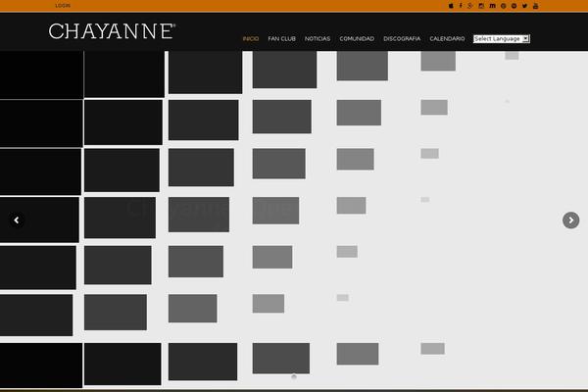
Task: Advance to next slide with right arrow
Action: point(570,220)
